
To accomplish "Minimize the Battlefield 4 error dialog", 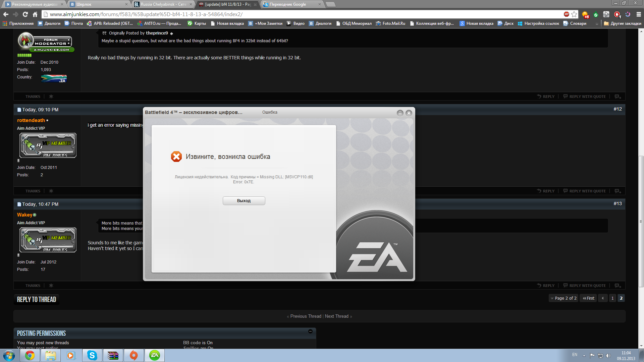I will coord(400,113).
